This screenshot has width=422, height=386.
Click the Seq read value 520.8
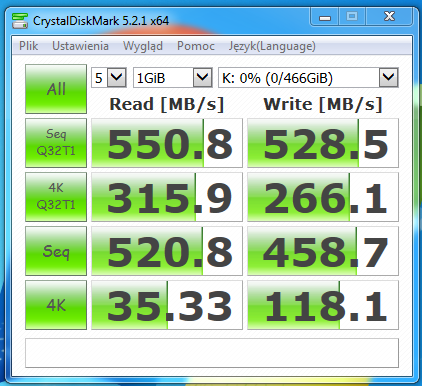pyautogui.click(x=167, y=251)
